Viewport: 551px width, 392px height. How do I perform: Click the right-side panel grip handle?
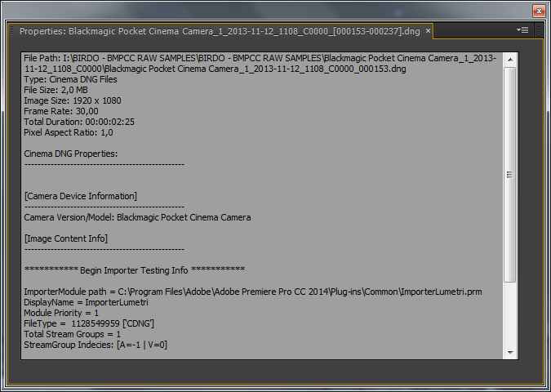539,30
